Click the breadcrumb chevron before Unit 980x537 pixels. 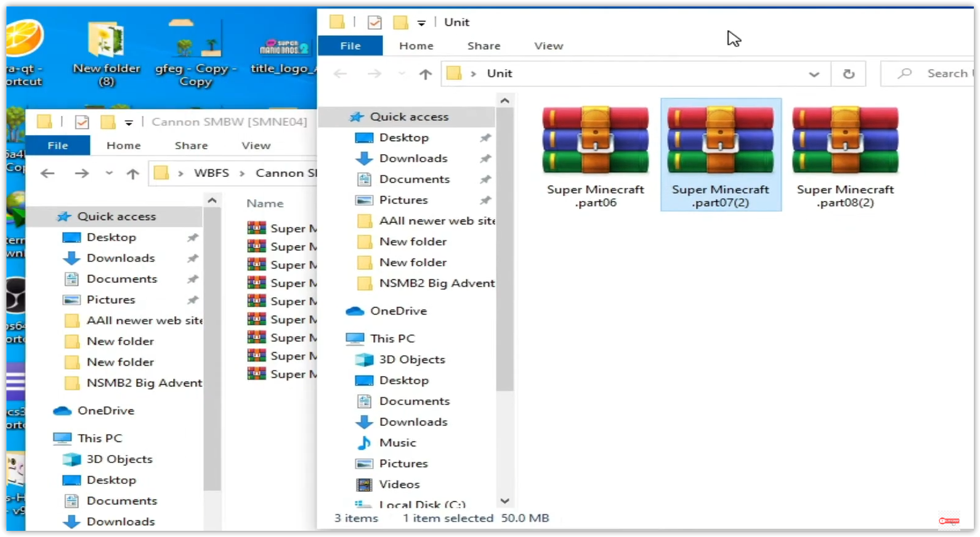(473, 74)
